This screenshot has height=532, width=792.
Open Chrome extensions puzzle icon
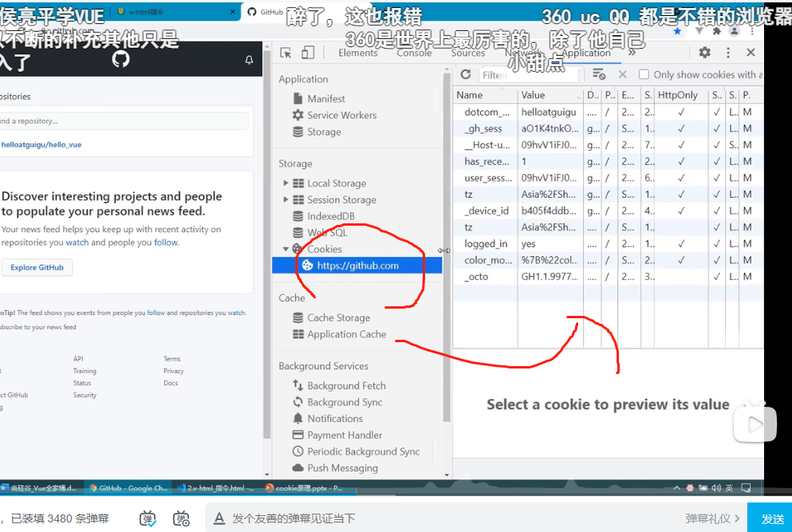click(x=716, y=31)
